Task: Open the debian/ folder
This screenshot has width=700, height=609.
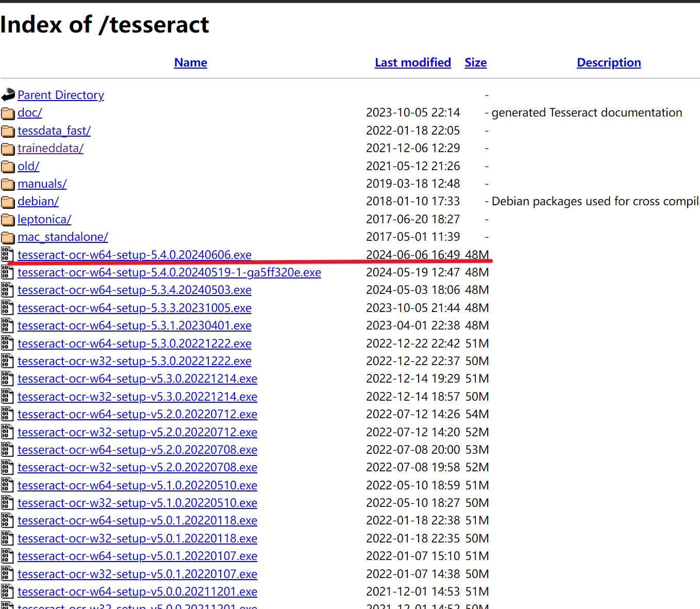Action: coord(38,201)
